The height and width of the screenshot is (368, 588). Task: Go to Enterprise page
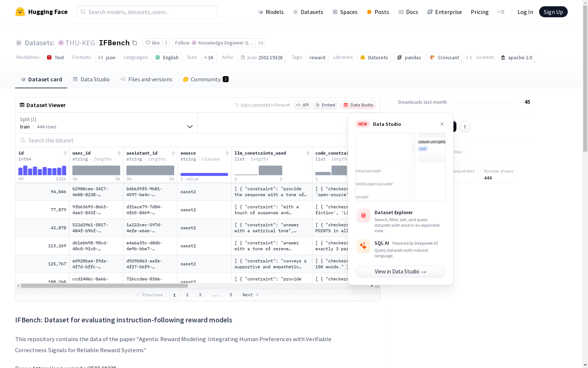tap(444, 12)
